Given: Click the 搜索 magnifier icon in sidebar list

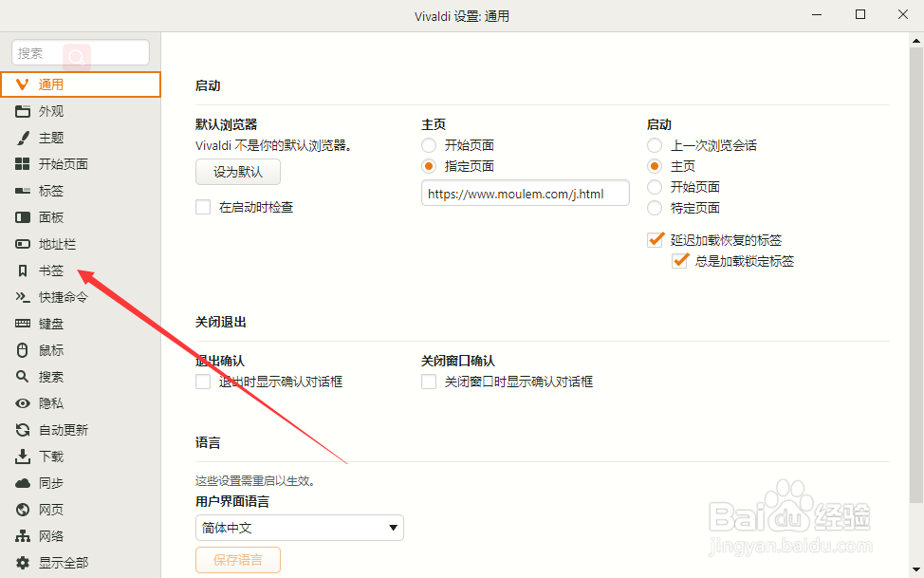Looking at the screenshot, I should pyautogui.click(x=23, y=376).
